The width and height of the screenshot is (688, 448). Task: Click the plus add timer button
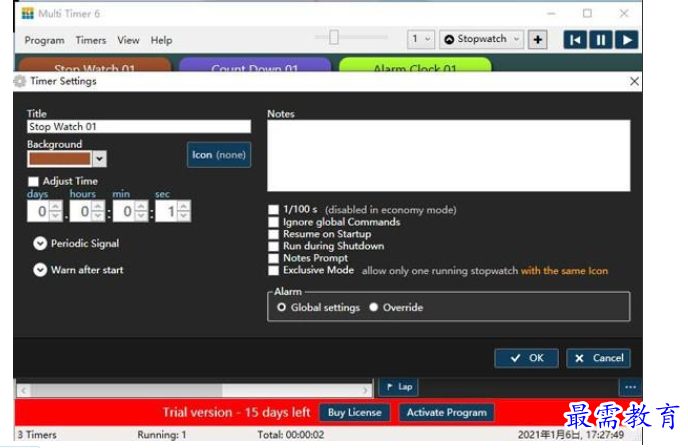538,40
